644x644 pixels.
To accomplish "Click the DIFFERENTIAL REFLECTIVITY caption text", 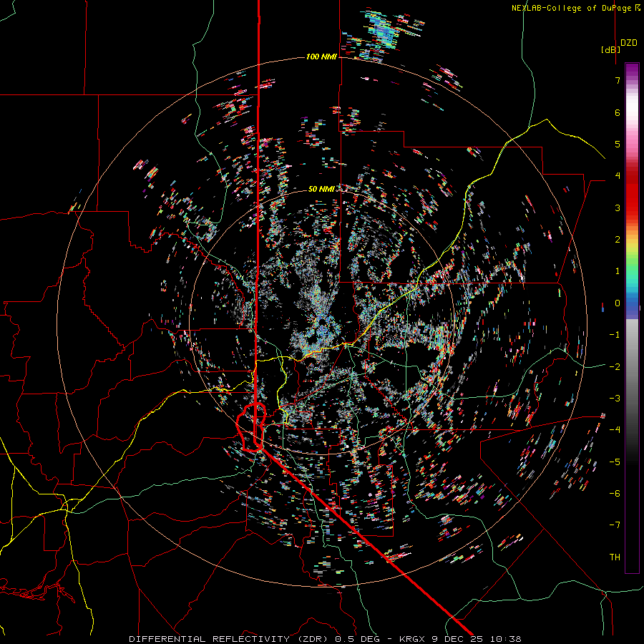I will [210, 639].
